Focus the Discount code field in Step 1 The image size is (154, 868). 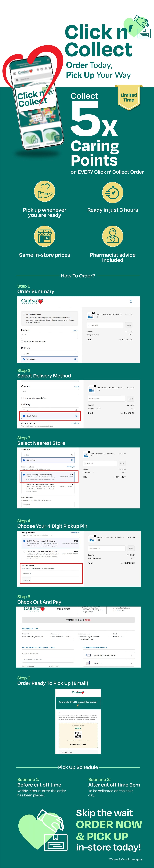[x=105, y=325]
